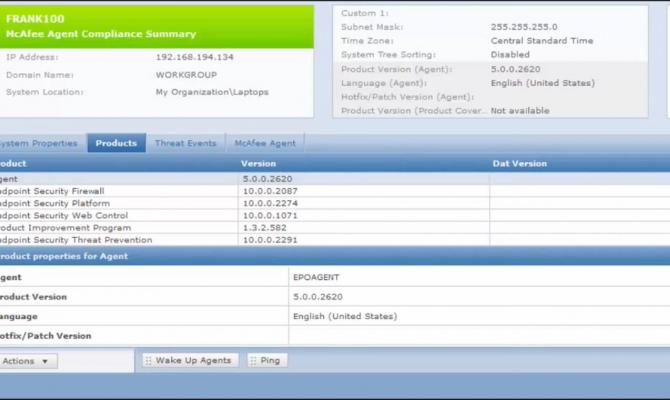The image size is (670, 400).
Task: Click the Wake Up Agents button
Action: tap(190, 361)
